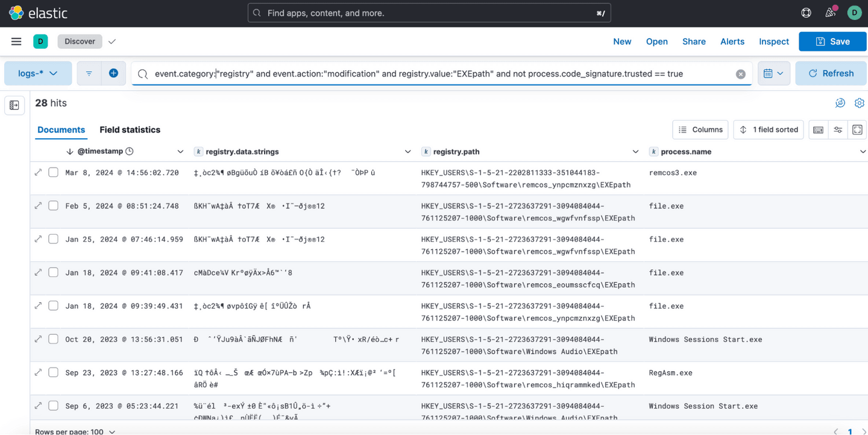Expand the Mar 8, 2024 document row

point(39,173)
